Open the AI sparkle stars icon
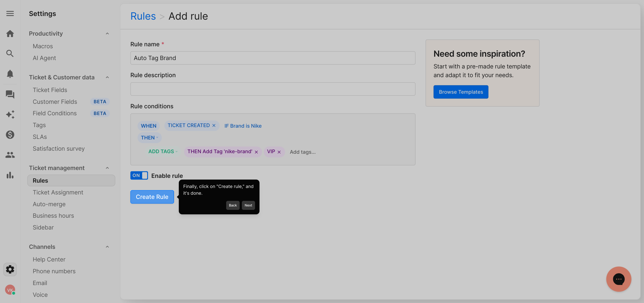This screenshot has width=644, height=303. 10,114
